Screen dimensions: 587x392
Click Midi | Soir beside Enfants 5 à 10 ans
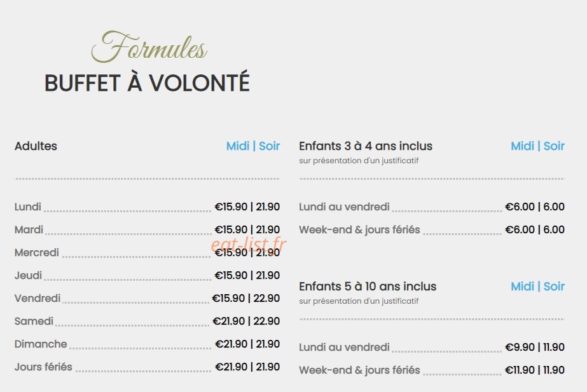[537, 286]
